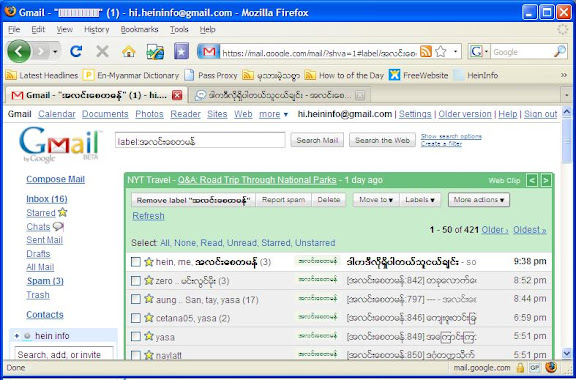Click the Gmail search field containing the label query

[200, 140]
